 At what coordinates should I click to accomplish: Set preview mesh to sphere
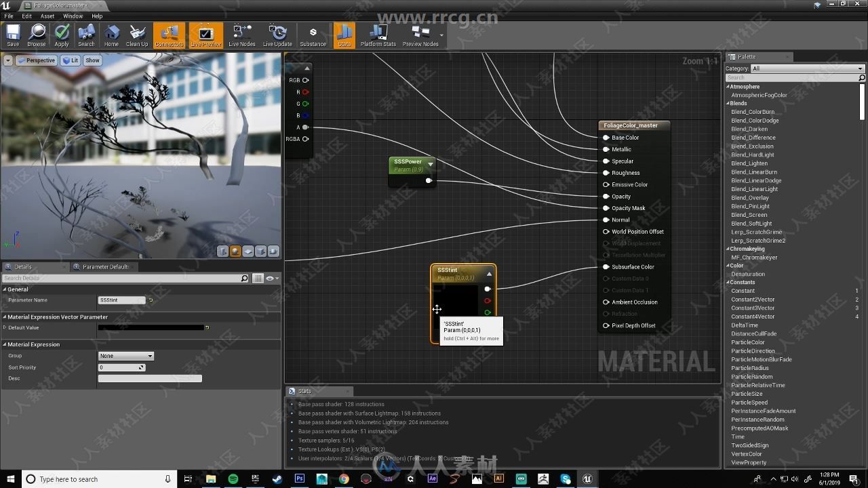tap(235, 251)
